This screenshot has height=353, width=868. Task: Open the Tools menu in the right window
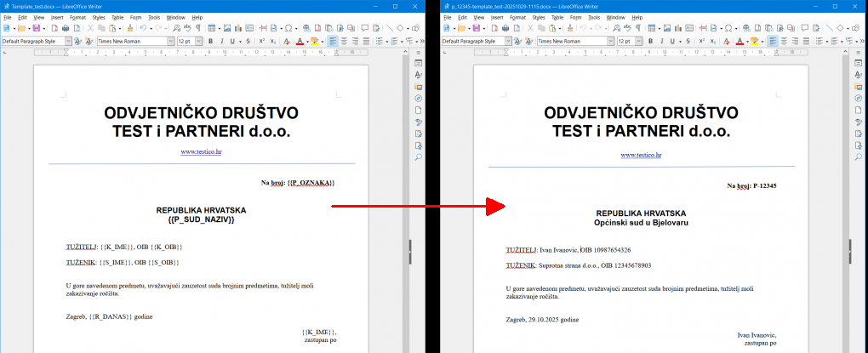pos(594,17)
